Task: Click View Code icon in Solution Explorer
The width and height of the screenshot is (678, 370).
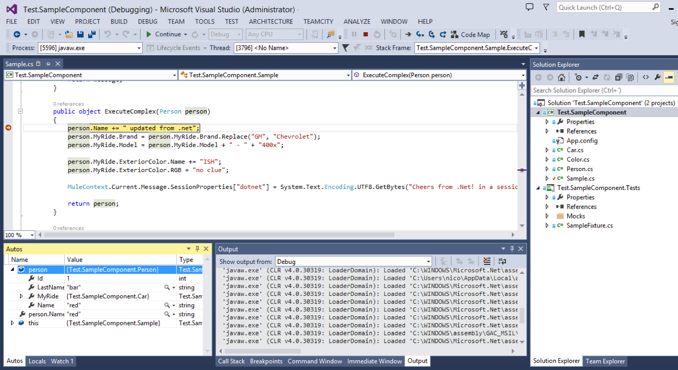Action: click(x=646, y=77)
